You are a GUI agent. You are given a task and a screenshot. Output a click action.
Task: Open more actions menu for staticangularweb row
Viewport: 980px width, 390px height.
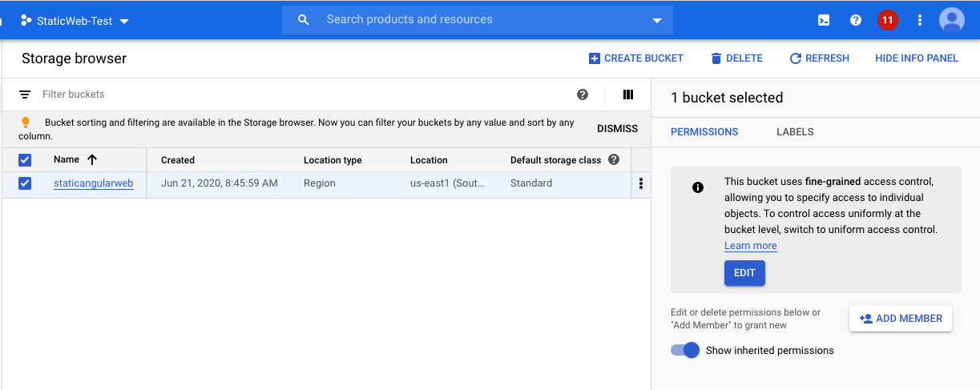tap(640, 183)
